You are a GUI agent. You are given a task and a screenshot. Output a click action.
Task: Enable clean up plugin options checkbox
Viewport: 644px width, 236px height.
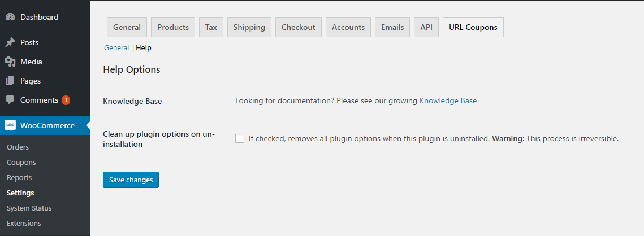(240, 138)
